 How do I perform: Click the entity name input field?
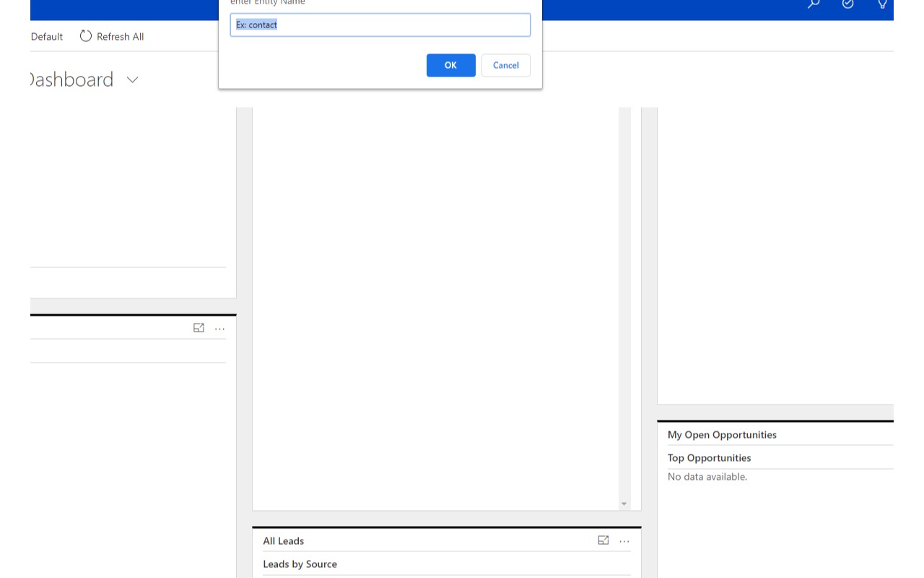(x=380, y=25)
